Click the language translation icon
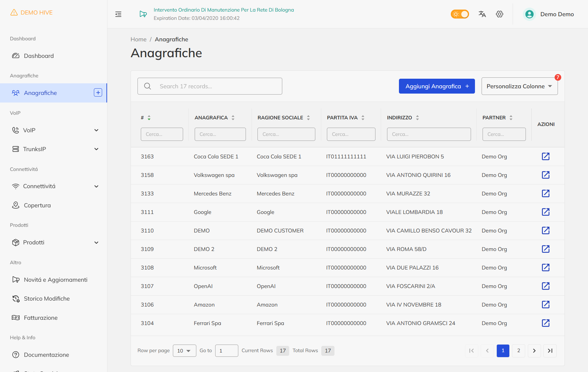588x372 pixels. pos(482,14)
